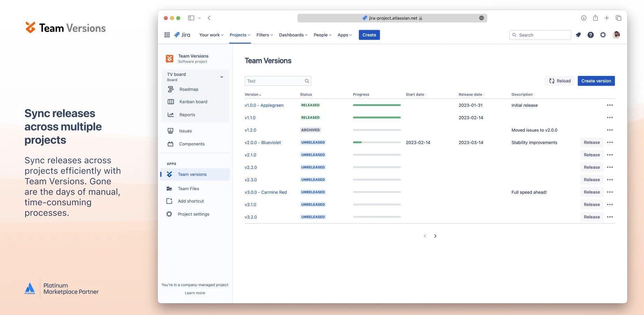Release the v3.1.0 version

(x=591, y=205)
